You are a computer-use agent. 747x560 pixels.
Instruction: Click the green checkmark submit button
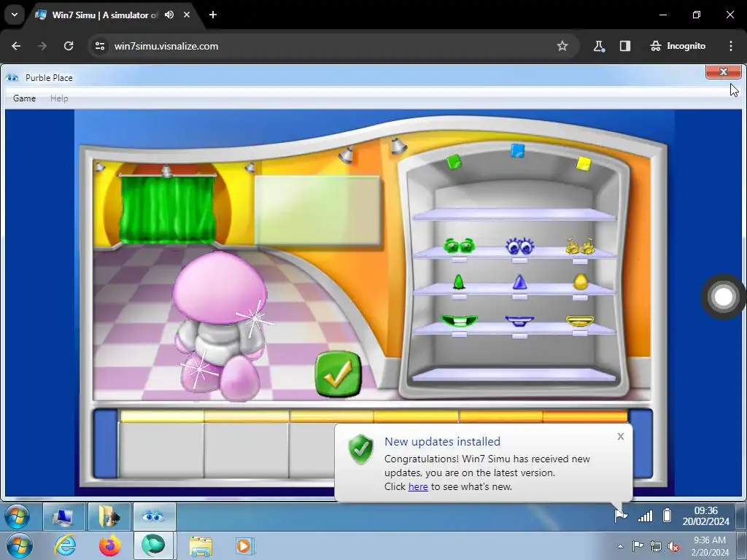click(338, 374)
